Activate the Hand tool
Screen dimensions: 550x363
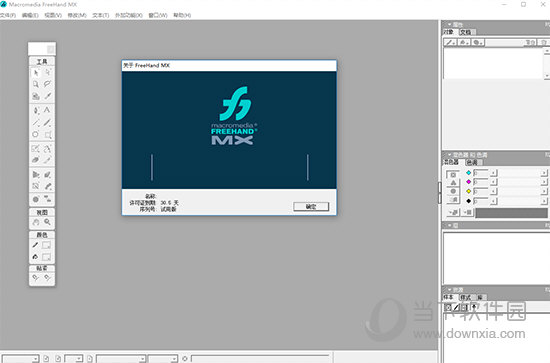(36, 222)
